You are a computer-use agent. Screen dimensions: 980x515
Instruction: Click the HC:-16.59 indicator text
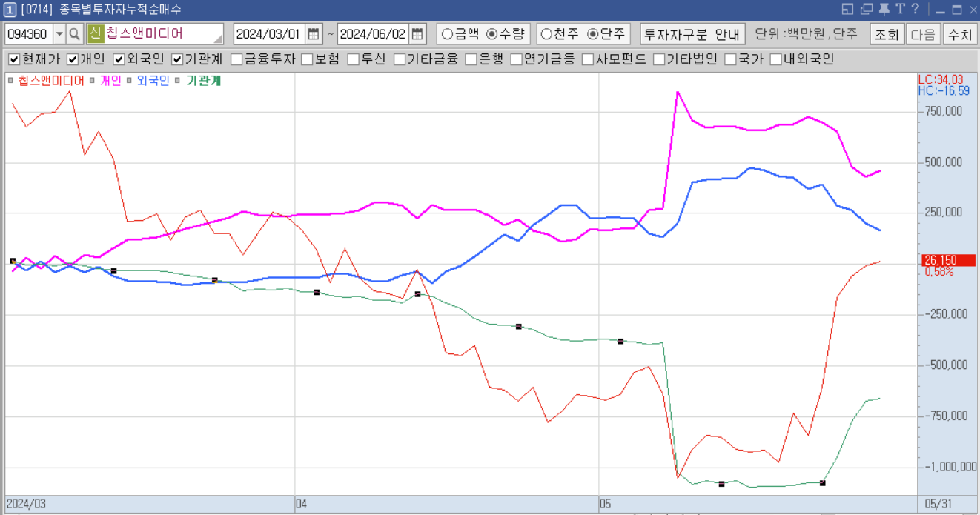[944, 90]
